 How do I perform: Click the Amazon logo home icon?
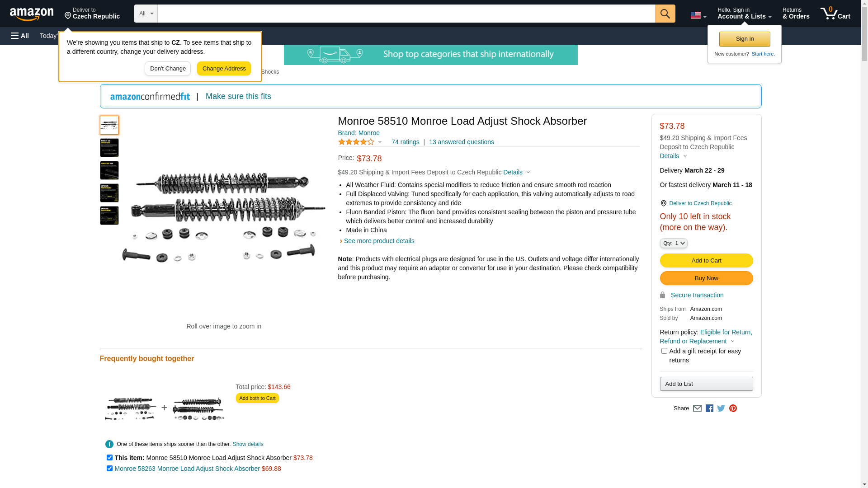click(x=32, y=14)
